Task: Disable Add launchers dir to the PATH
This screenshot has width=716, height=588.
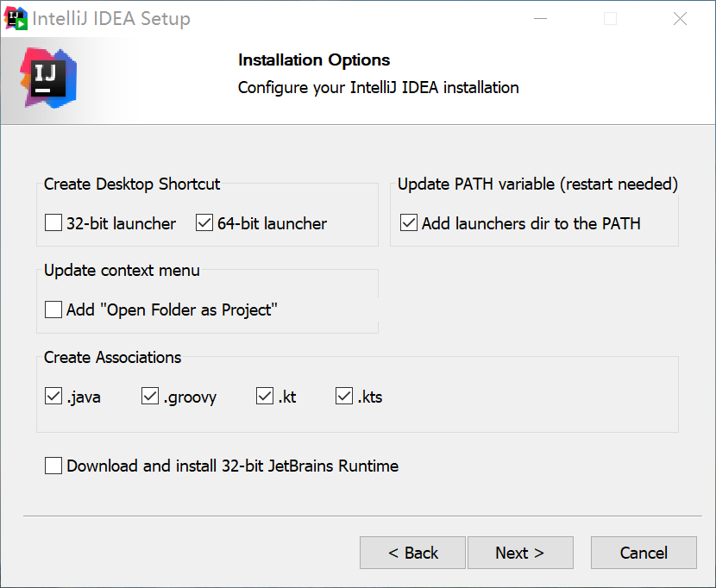Action: (x=409, y=224)
